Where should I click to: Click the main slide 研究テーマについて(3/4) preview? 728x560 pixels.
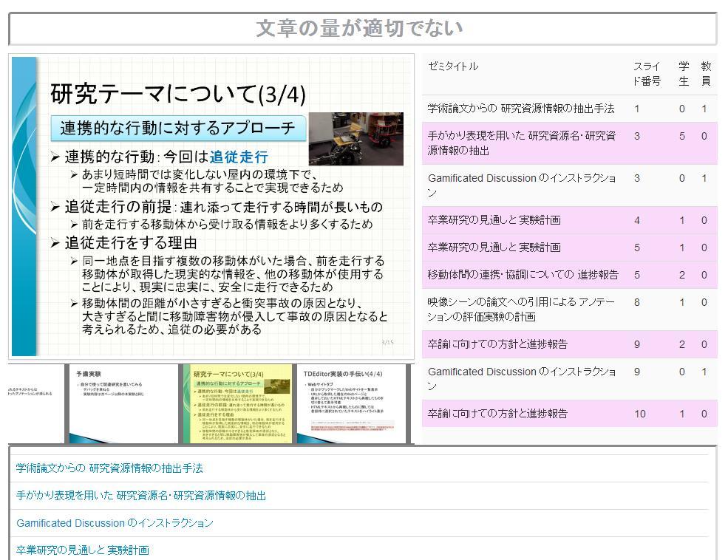211,206
